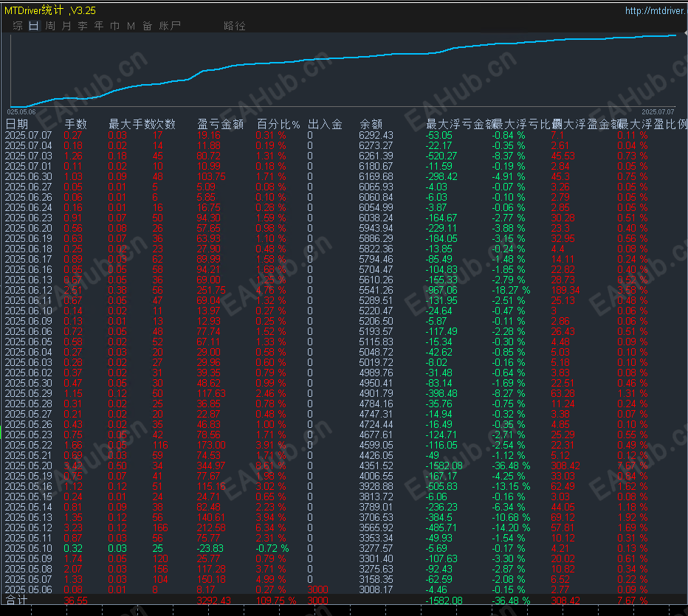Select the 日 daily statistics tab
This screenshot has width=688, height=616.
click(x=34, y=26)
